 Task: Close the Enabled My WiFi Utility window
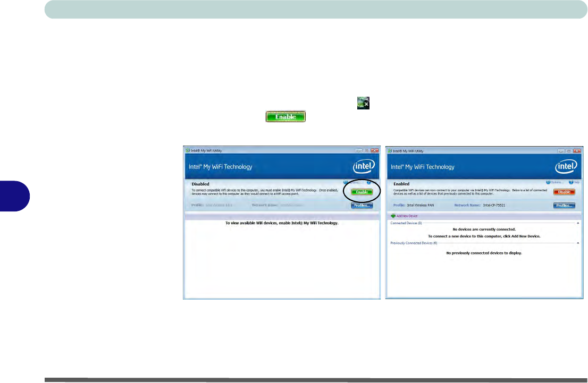click(577, 151)
